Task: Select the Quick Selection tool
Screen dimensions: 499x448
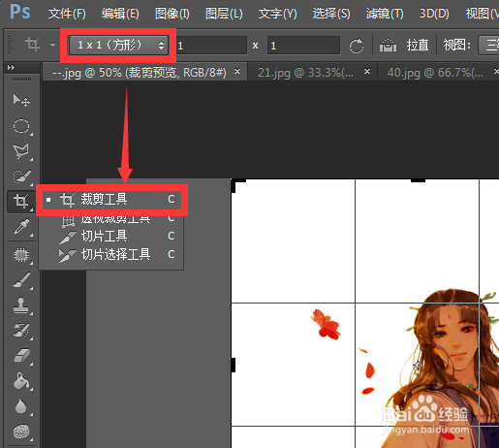Action: pos(21,176)
